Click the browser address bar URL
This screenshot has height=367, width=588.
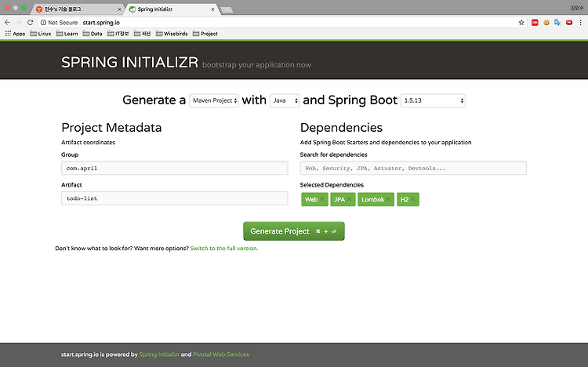point(101,23)
